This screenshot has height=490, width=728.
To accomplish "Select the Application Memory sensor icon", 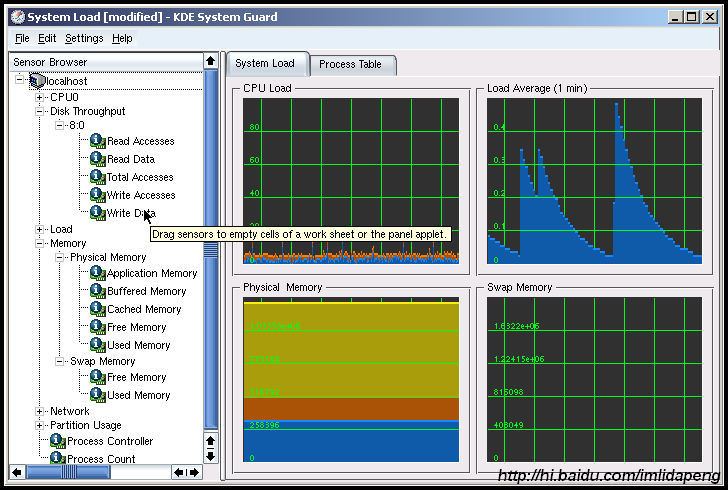I will point(97,273).
